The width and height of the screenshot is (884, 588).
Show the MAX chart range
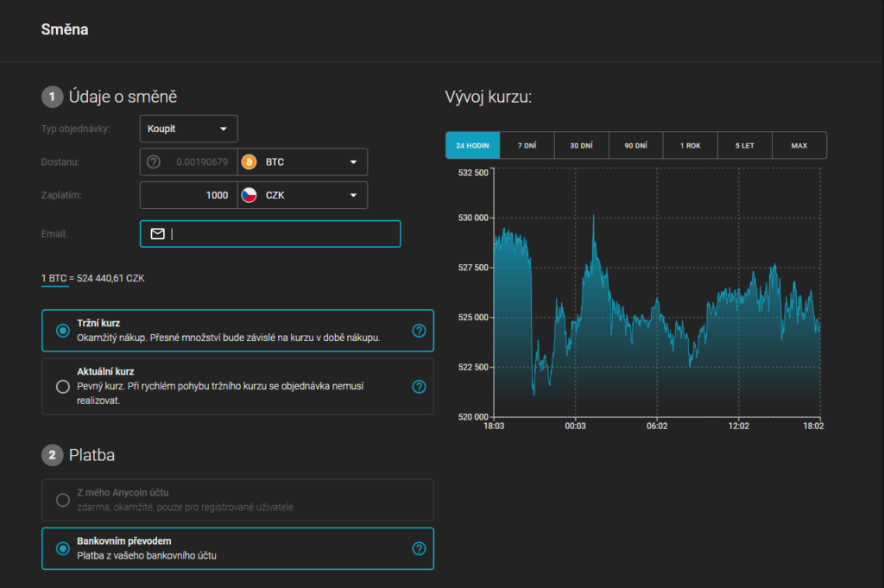[x=799, y=145]
